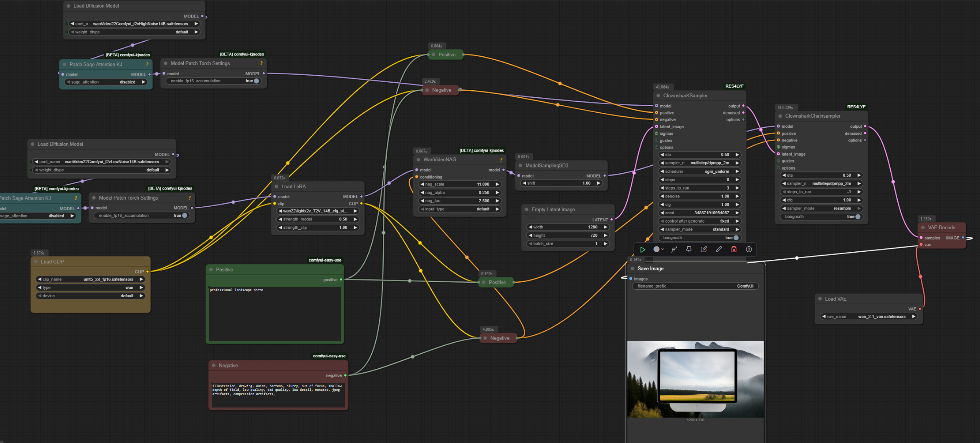Delete the selected node with the red trash icon
This screenshot has width=980, height=443.
pos(734,249)
